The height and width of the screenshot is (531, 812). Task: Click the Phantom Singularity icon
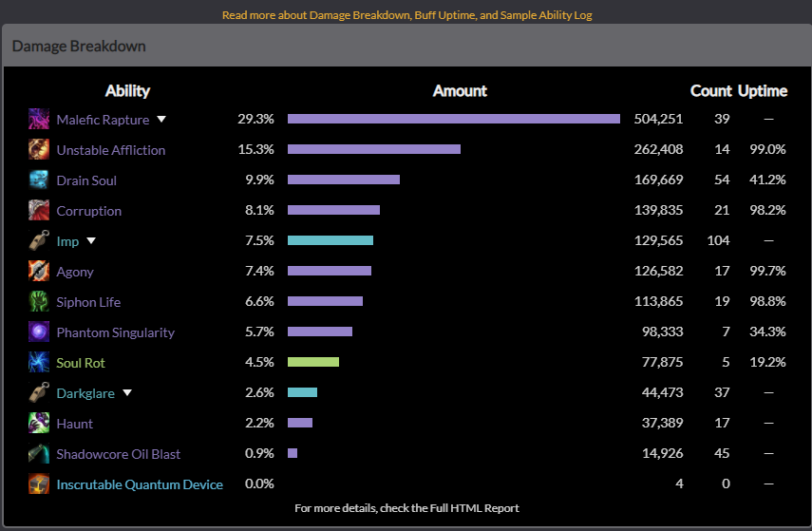pos(39,332)
